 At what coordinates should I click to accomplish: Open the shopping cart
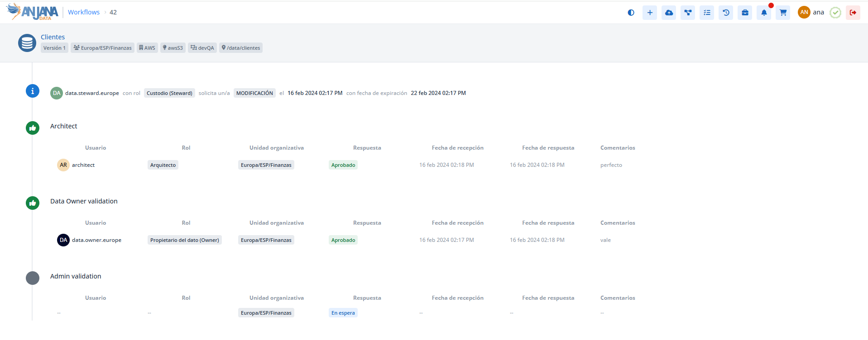(x=783, y=13)
